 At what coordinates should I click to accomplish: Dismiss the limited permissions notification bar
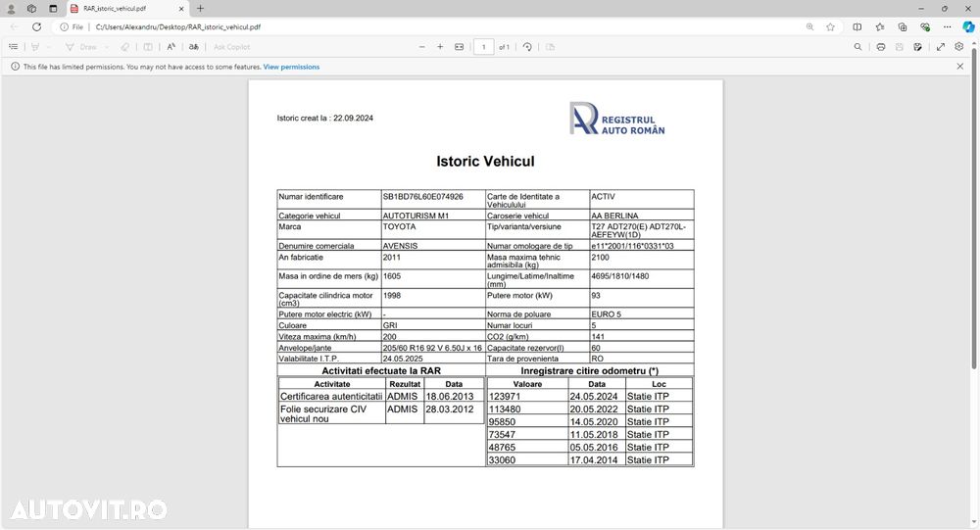(960, 67)
